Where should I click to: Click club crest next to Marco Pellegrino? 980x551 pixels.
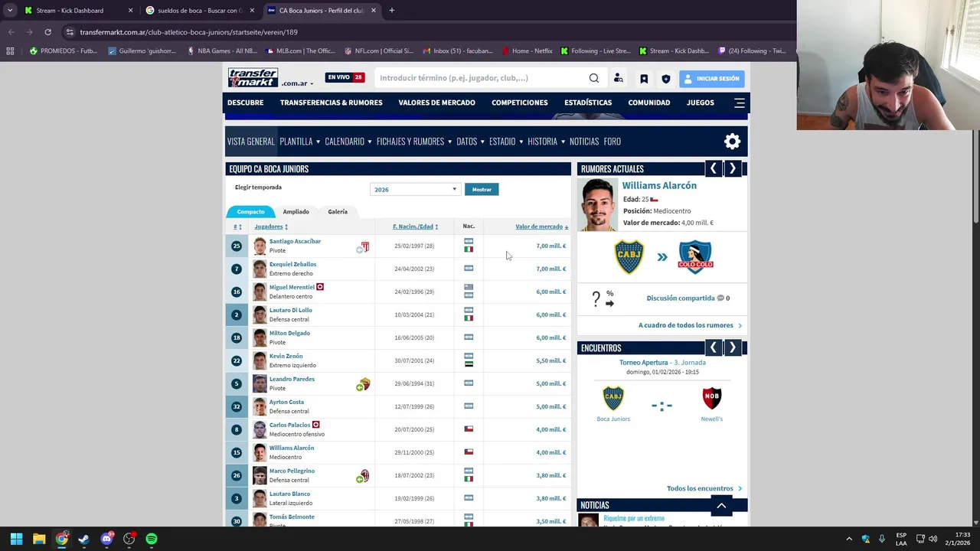[x=365, y=475]
